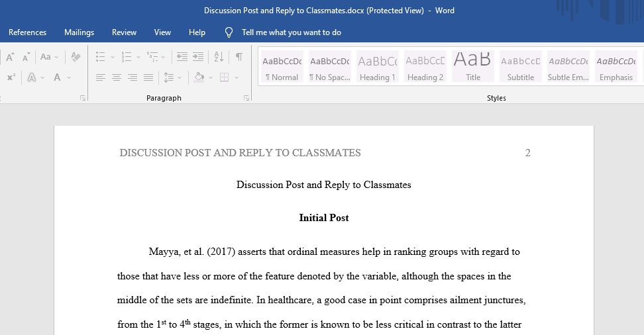Toggle show/hide paragraph marks

pos(239,57)
